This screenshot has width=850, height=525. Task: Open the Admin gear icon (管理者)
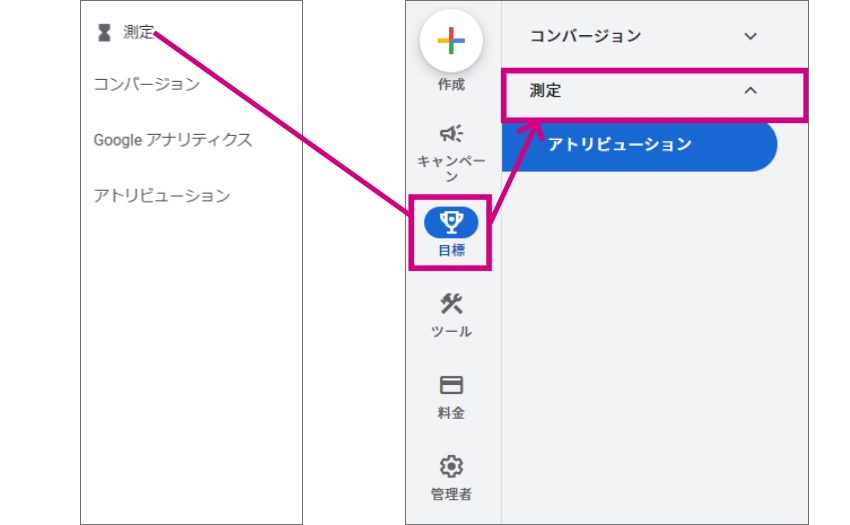coord(451,466)
